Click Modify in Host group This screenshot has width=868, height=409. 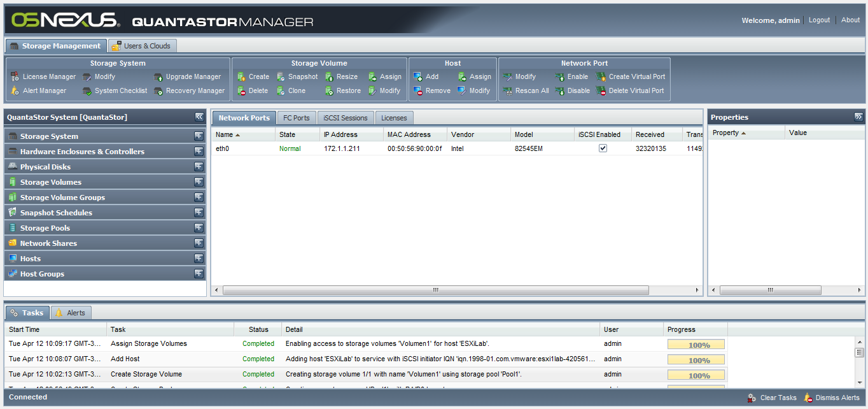pyautogui.click(x=473, y=90)
